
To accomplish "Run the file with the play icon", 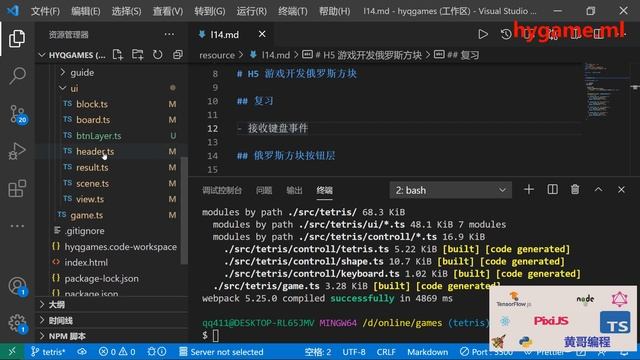I will [483, 34].
